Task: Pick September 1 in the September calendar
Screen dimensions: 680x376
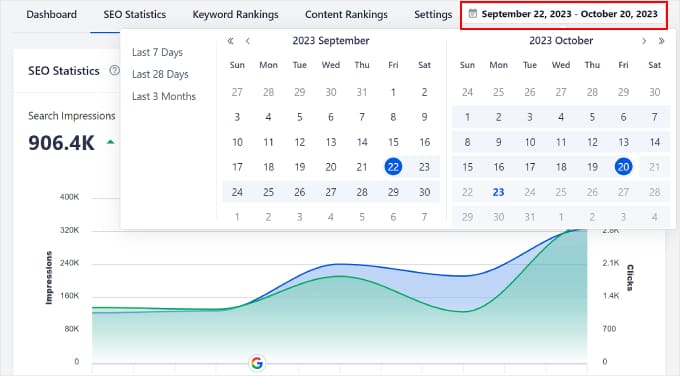Action: (393, 92)
